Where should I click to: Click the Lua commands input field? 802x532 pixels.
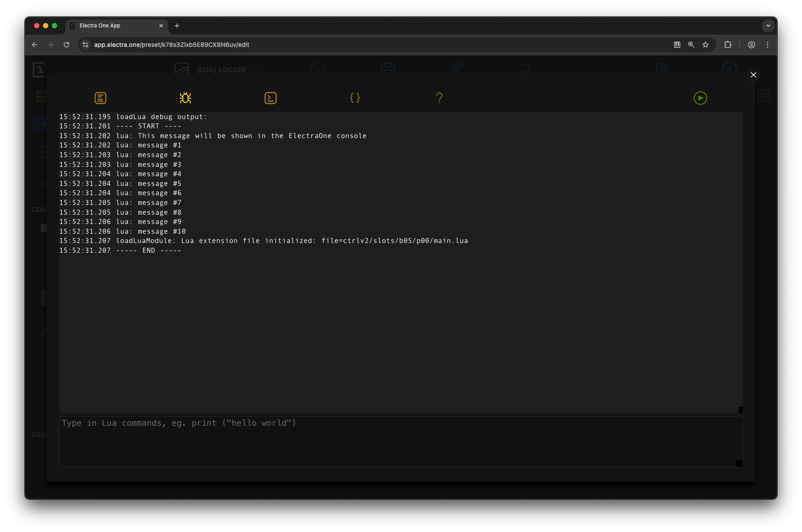[x=398, y=441]
